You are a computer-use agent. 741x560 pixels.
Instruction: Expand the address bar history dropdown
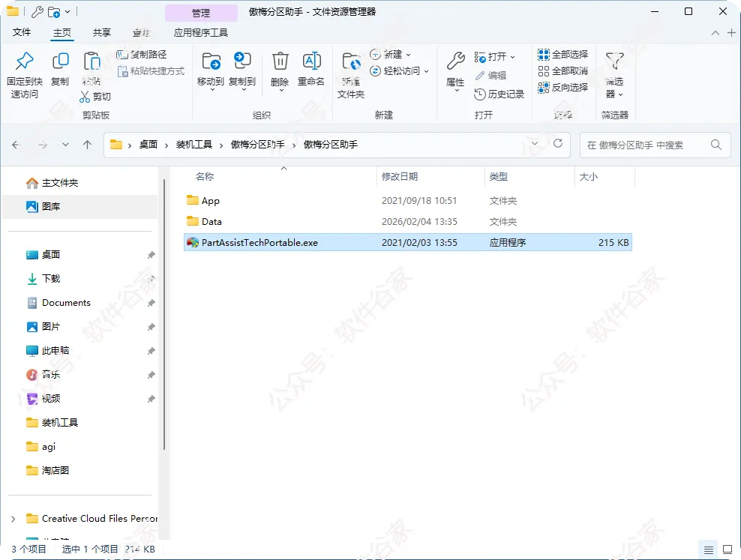pyautogui.click(x=535, y=143)
